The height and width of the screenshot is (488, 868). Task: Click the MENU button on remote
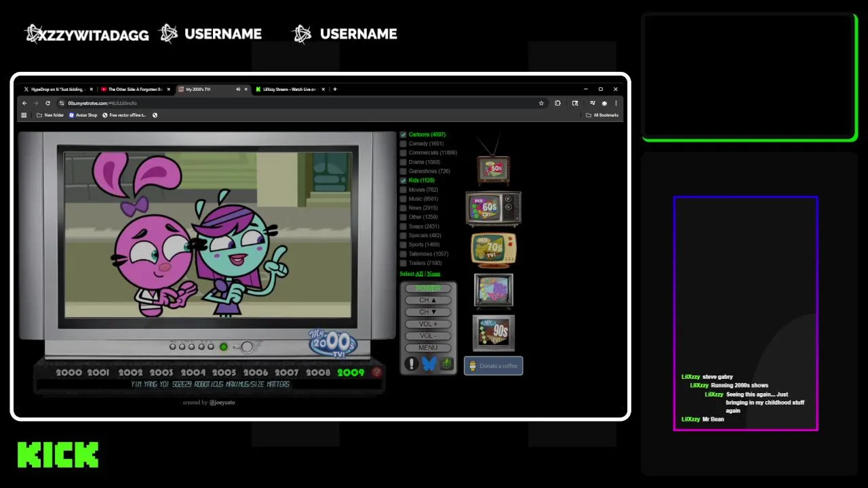428,348
